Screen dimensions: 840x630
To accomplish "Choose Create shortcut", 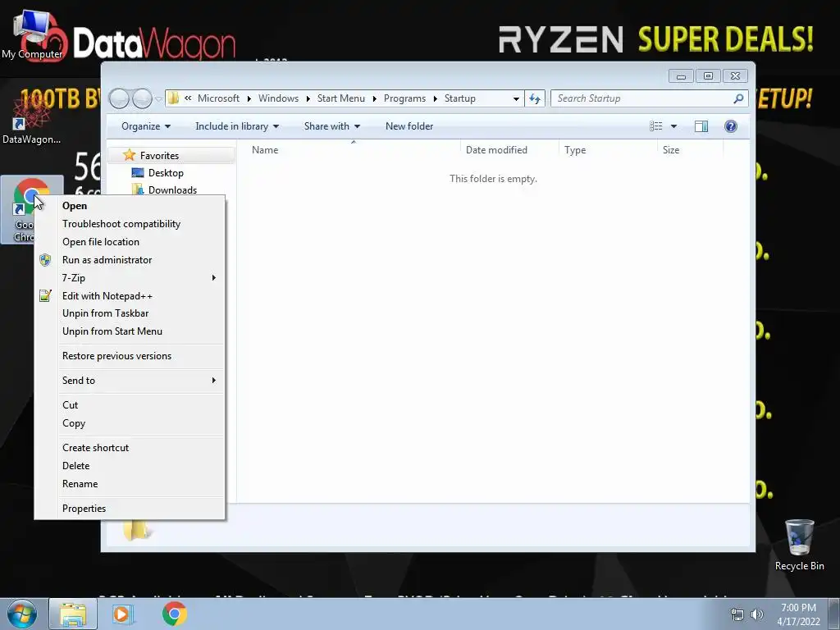I will click(x=130, y=448).
